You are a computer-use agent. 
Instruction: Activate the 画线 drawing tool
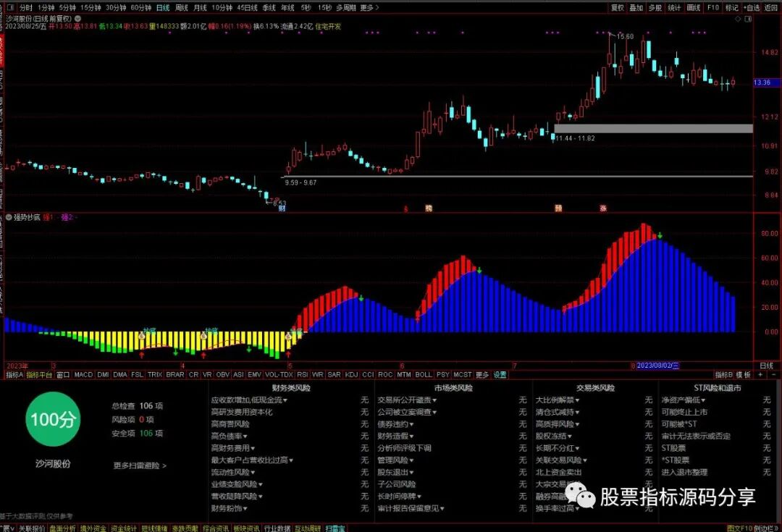[693, 7]
